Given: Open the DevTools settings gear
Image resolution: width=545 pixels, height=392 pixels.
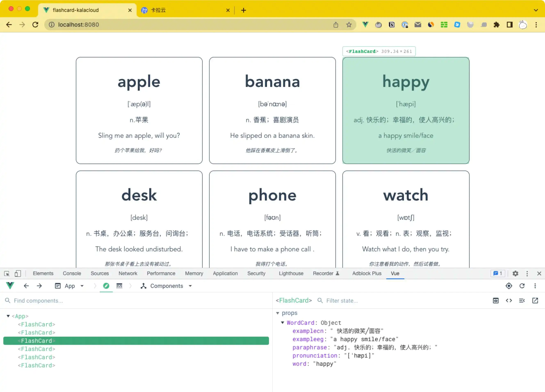Looking at the screenshot, I should coord(515,273).
